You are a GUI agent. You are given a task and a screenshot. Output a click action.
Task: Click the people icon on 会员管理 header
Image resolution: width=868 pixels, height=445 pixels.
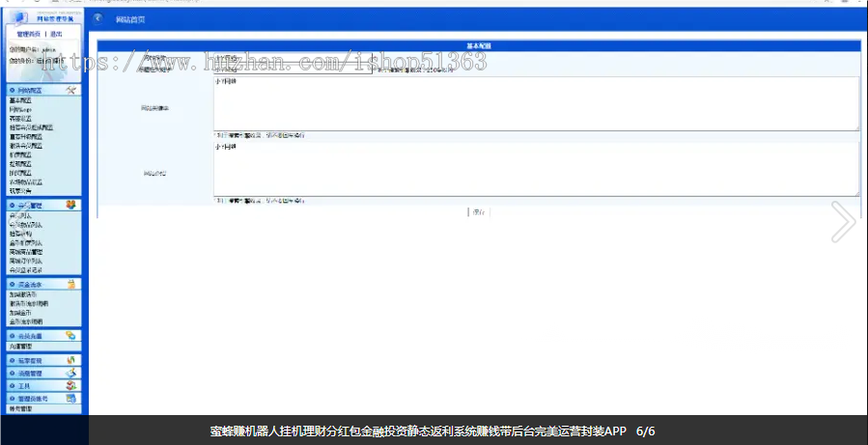point(70,205)
